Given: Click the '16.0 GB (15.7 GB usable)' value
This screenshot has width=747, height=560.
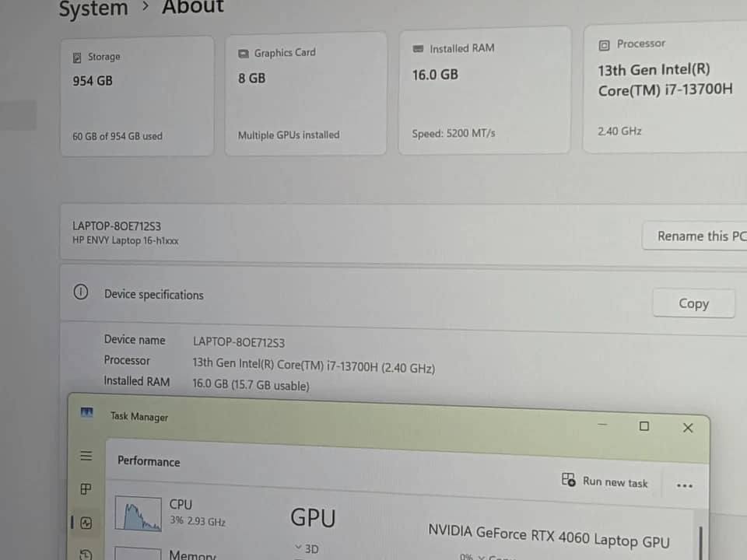Looking at the screenshot, I should click(251, 385).
